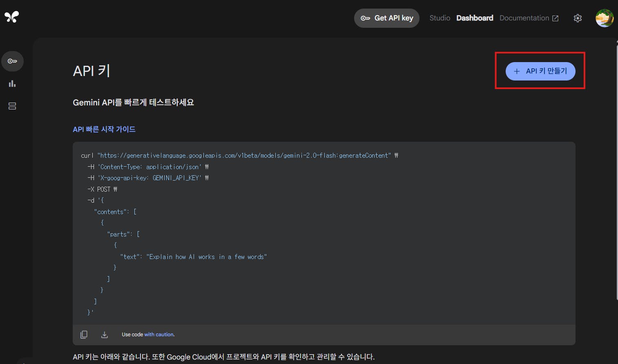
Task: Click the curl generativelanguage URL line
Action: [239, 156]
